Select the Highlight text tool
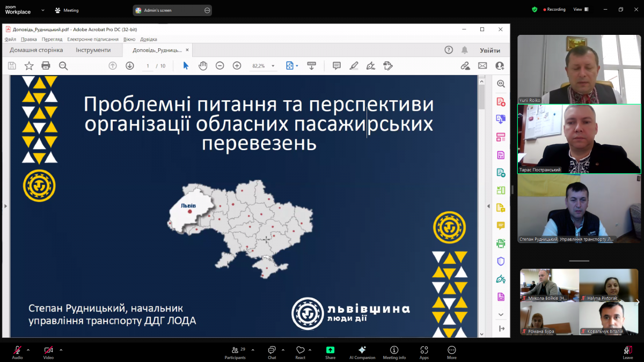644x362 pixels. point(354,65)
